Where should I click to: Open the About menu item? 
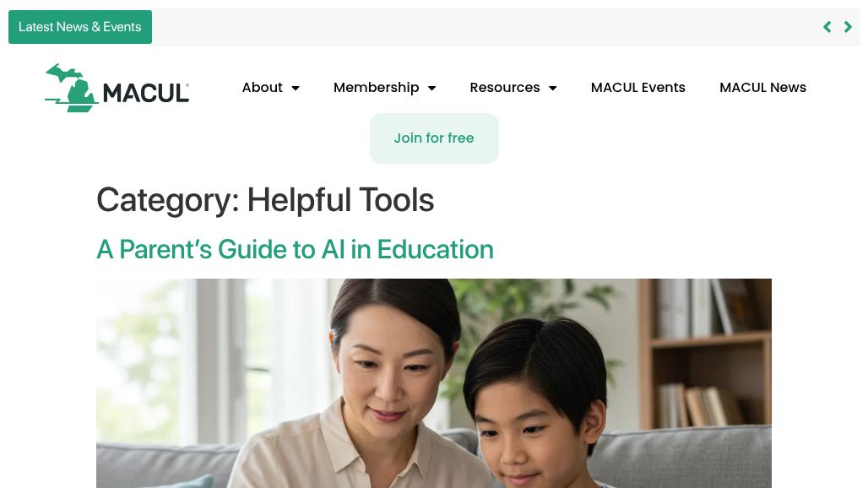(263, 88)
